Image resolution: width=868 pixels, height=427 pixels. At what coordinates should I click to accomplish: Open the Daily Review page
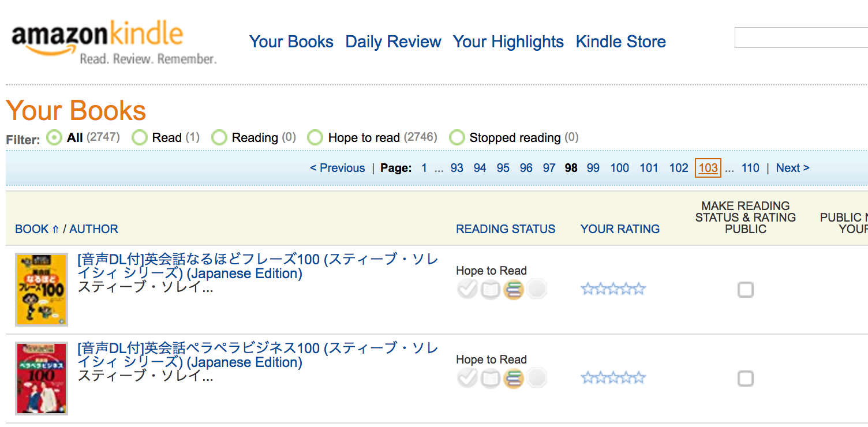point(392,42)
